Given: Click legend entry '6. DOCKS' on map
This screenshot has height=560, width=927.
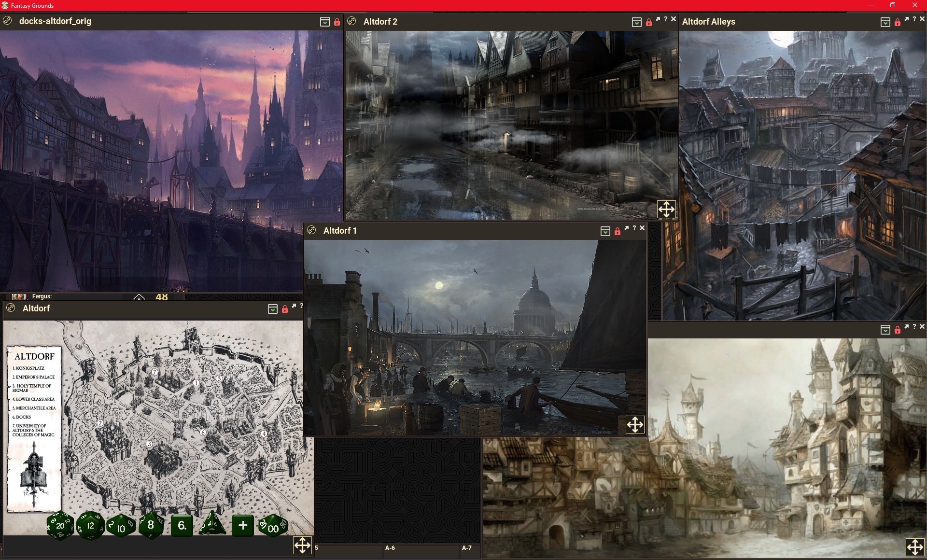Looking at the screenshot, I should pos(22,417).
